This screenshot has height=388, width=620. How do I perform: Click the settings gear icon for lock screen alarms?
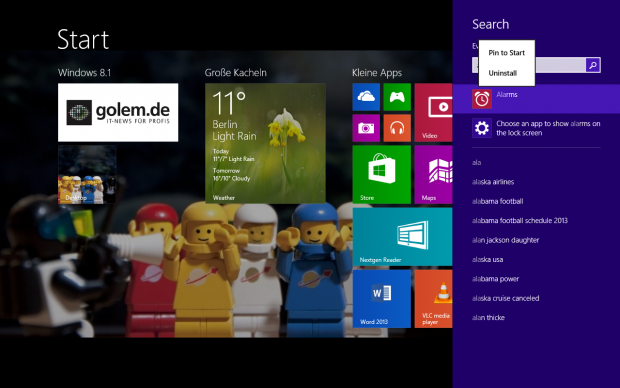click(482, 128)
